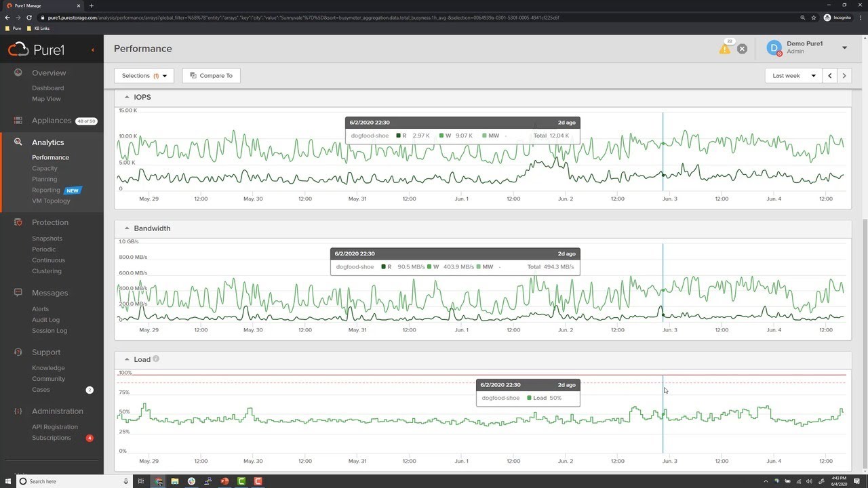Viewport: 868px width, 488px height.
Task: Click the Incognito profile indicator
Action: click(837, 18)
